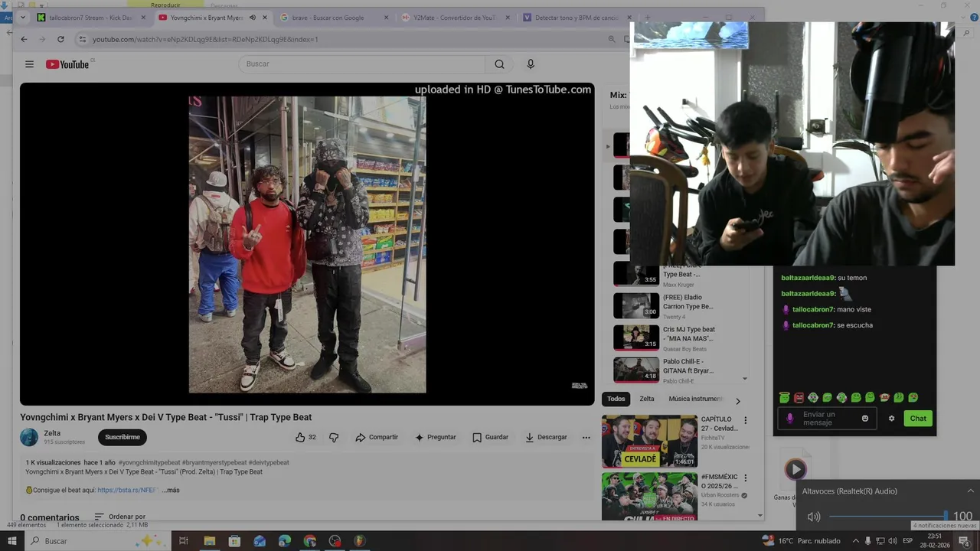Select the Música instrumental filter chip
The height and width of the screenshot is (551, 980).
(695, 399)
